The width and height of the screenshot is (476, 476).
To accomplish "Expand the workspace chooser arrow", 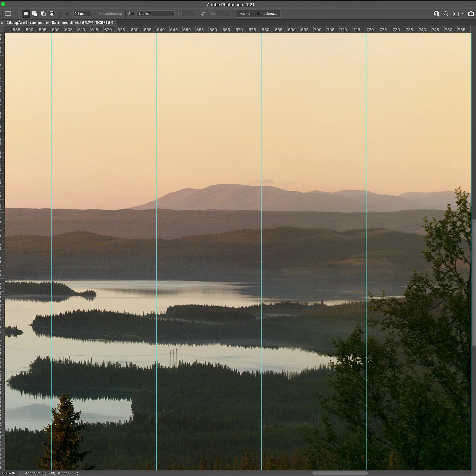I will click(x=463, y=14).
